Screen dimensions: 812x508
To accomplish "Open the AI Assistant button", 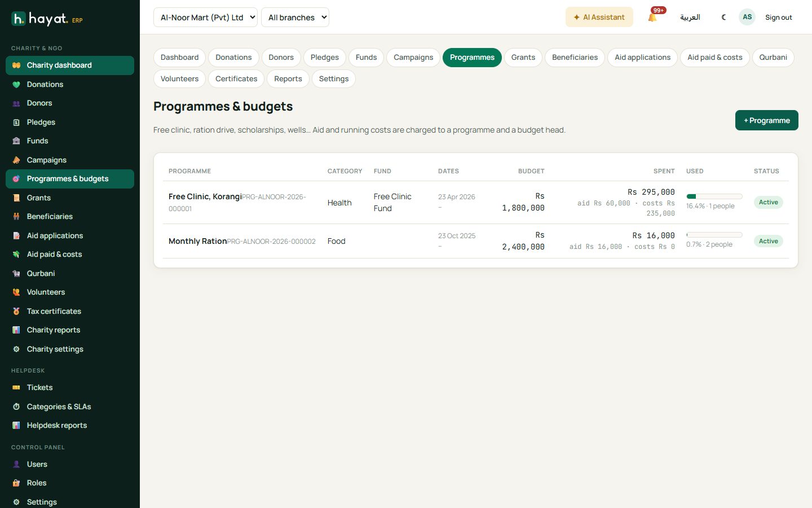I will pos(599,17).
